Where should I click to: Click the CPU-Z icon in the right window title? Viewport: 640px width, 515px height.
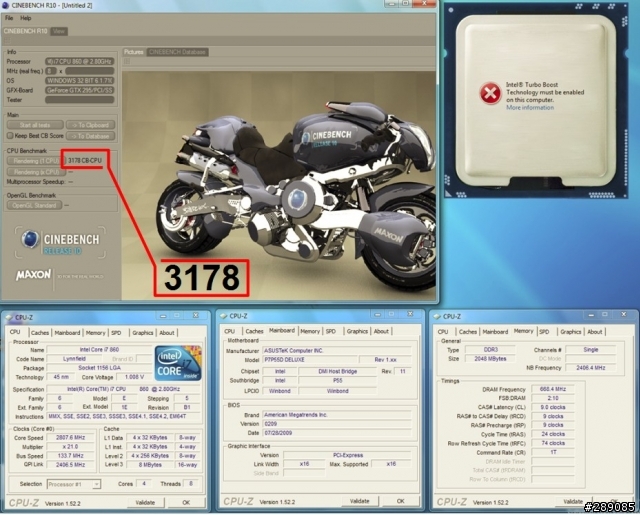point(437,316)
